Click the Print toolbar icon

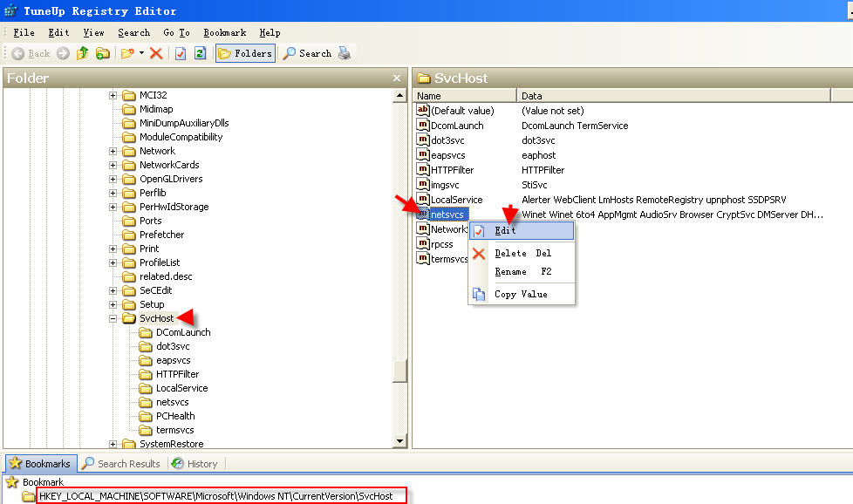tap(345, 53)
